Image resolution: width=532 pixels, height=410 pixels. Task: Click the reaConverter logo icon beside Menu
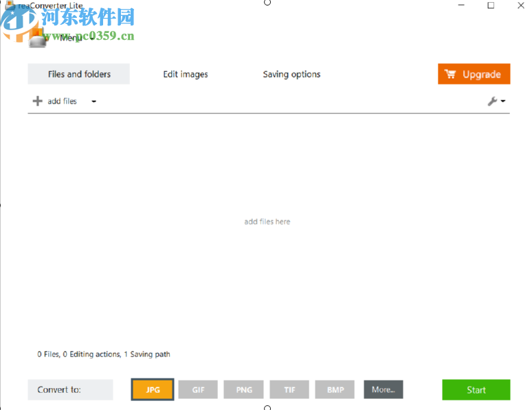[37, 38]
